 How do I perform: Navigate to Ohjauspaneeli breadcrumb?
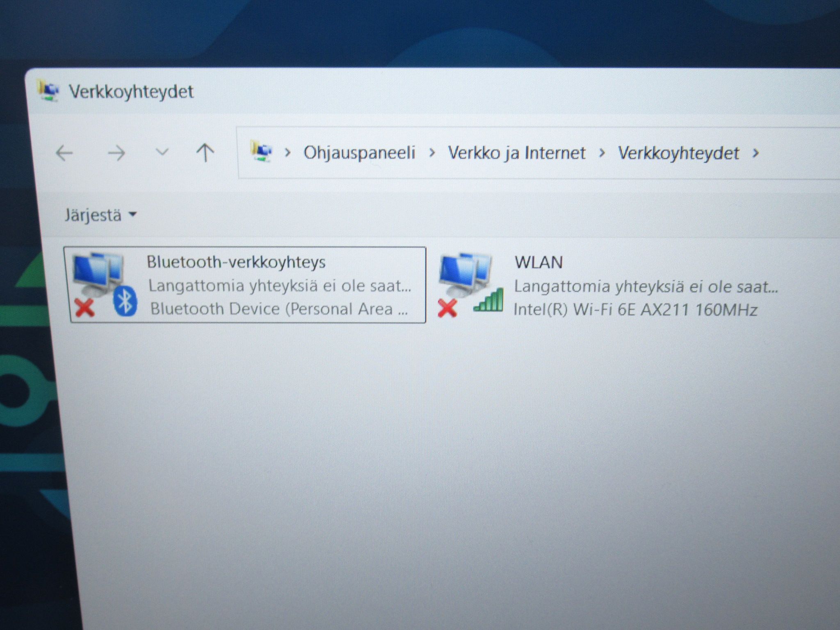coord(359,153)
